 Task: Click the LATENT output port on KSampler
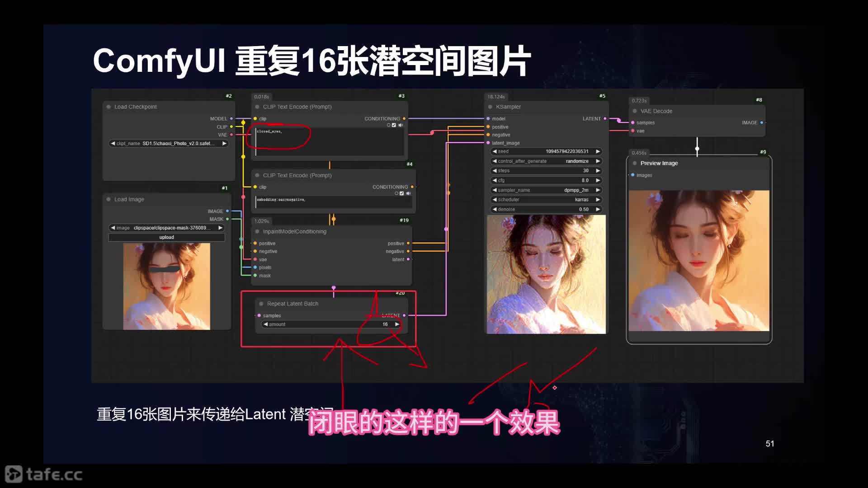[605, 119]
